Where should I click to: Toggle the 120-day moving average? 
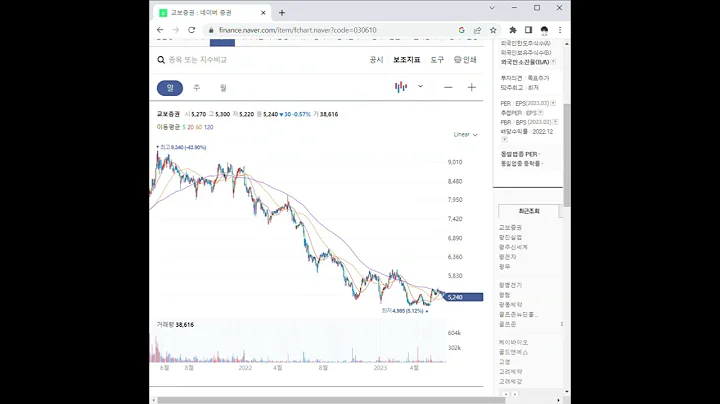point(208,127)
